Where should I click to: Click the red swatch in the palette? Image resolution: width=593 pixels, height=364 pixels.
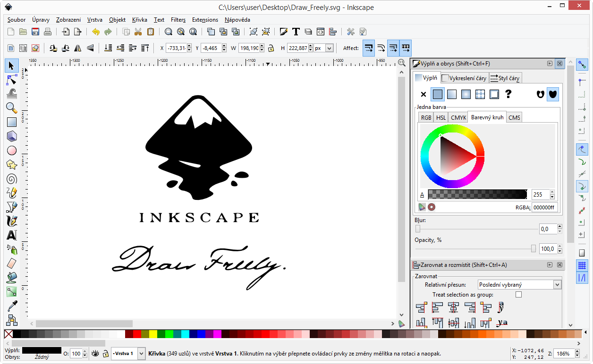(137, 334)
